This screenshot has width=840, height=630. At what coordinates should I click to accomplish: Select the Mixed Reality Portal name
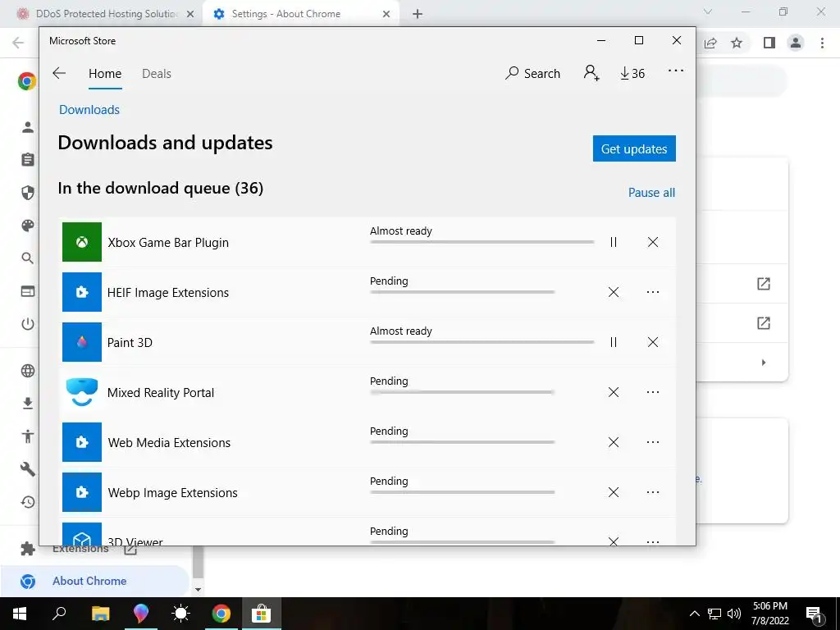click(161, 393)
